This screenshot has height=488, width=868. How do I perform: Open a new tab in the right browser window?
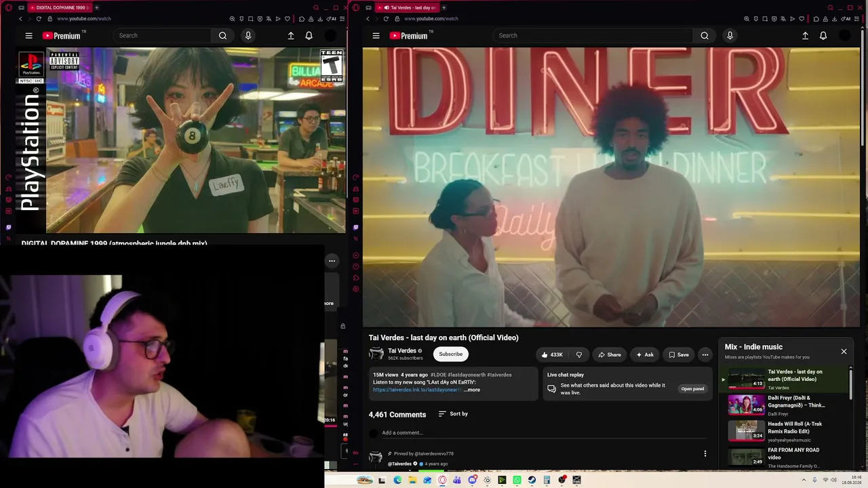443,7
